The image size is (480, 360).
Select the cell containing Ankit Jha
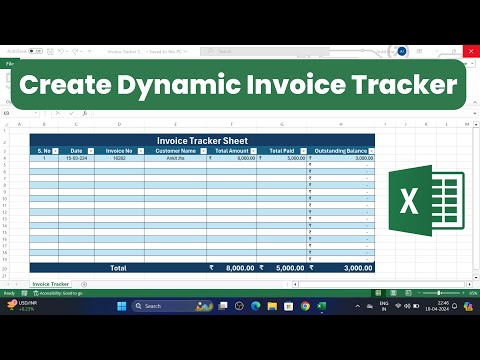click(176, 158)
